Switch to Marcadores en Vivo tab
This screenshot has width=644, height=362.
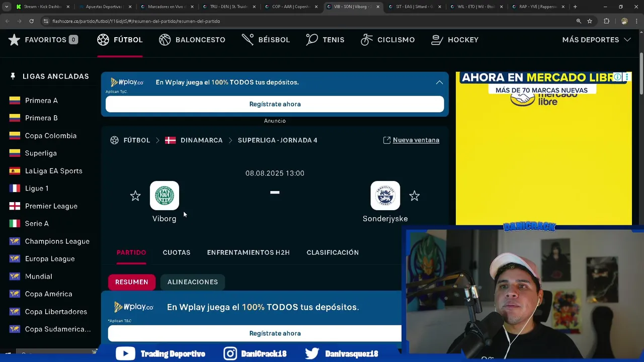(x=167, y=7)
